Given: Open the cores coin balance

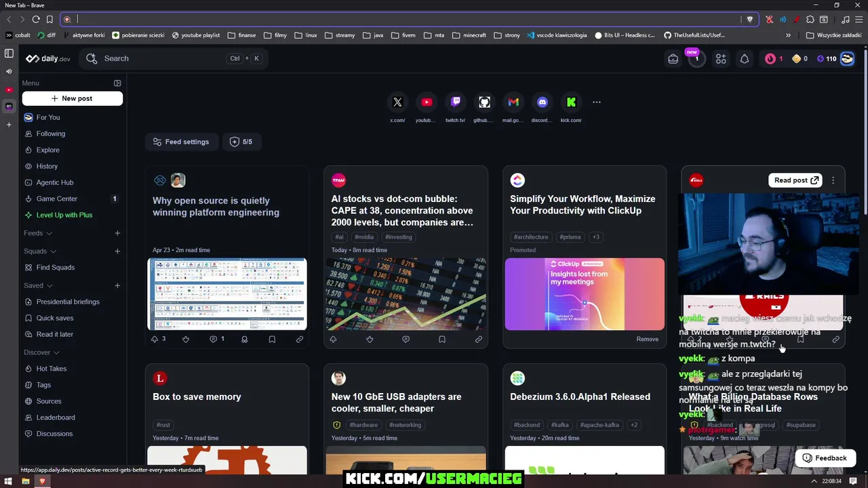Looking at the screenshot, I should pos(800,59).
